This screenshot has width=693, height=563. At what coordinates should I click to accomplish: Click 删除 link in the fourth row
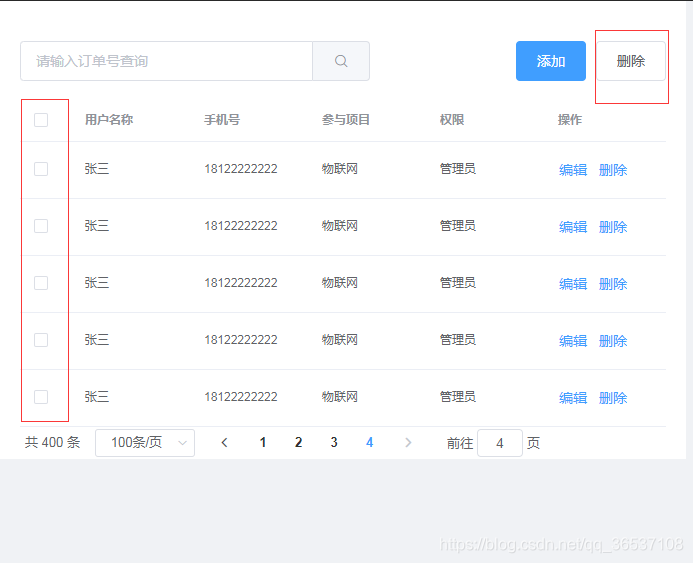point(613,341)
